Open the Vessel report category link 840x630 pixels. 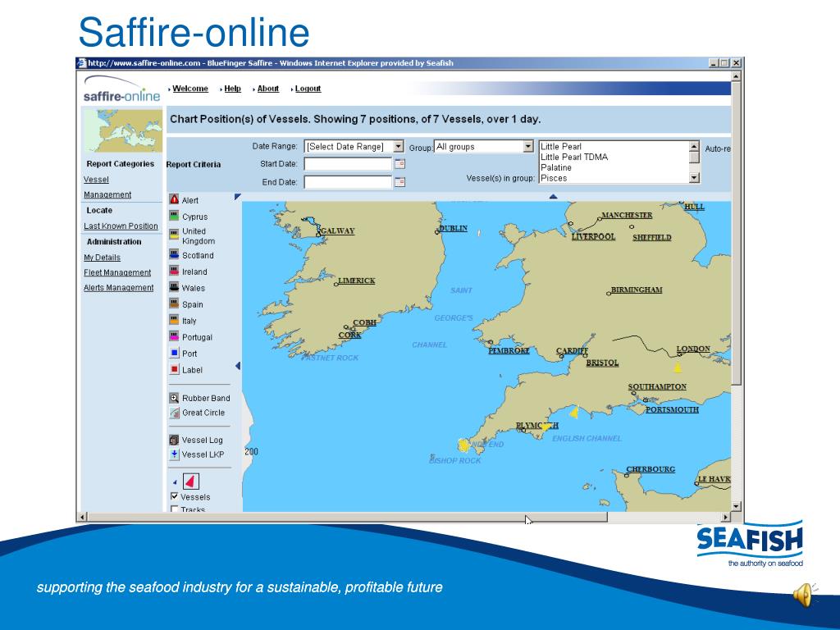(x=96, y=180)
